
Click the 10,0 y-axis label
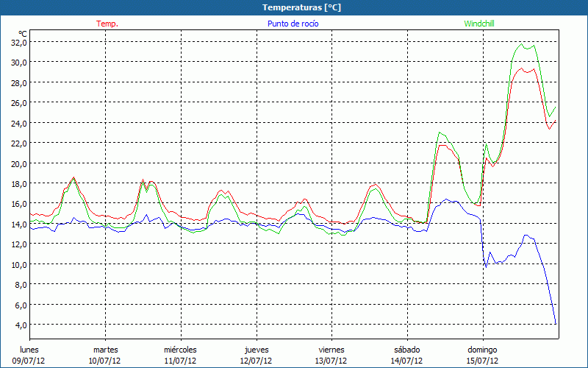(x=19, y=264)
